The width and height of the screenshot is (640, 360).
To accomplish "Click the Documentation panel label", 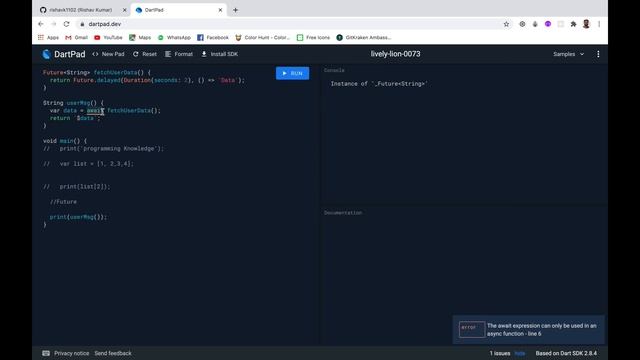I will [x=343, y=213].
